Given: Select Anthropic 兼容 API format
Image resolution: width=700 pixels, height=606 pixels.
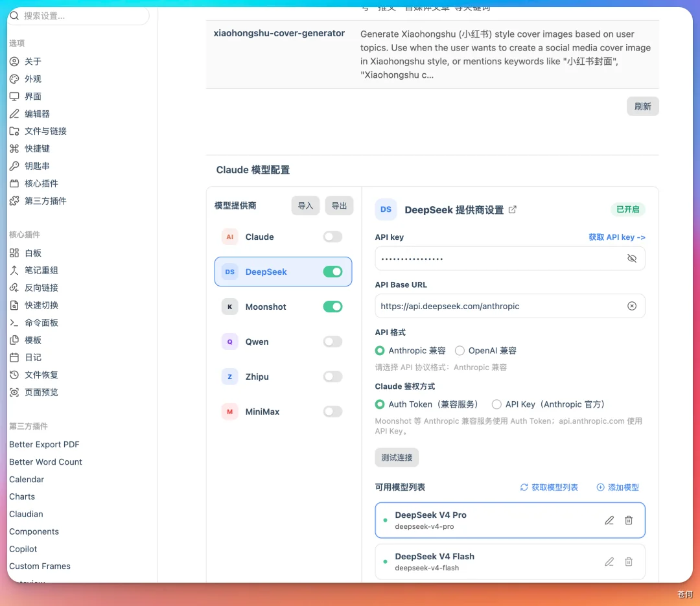Looking at the screenshot, I should click(x=380, y=351).
